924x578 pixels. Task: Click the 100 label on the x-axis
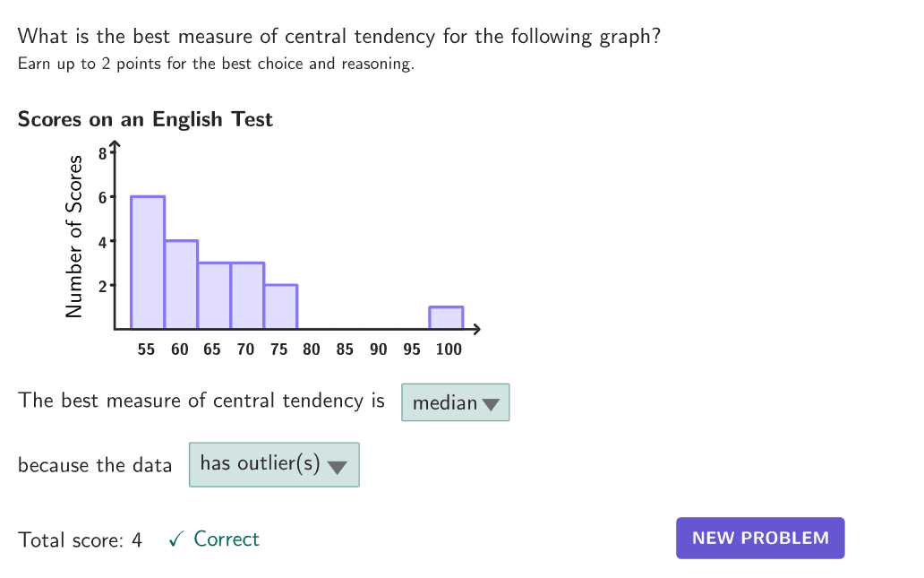pos(449,349)
